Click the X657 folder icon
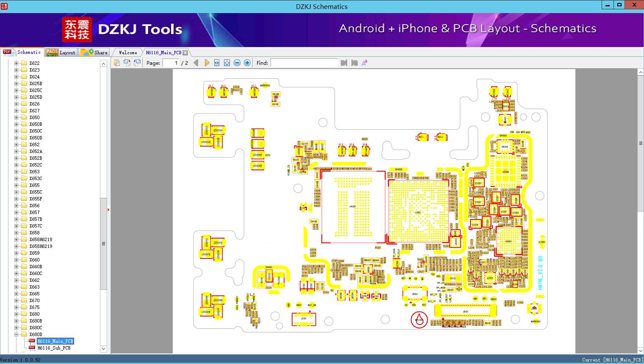Image resolution: width=644 pixels, height=364 pixels. (x=24, y=212)
